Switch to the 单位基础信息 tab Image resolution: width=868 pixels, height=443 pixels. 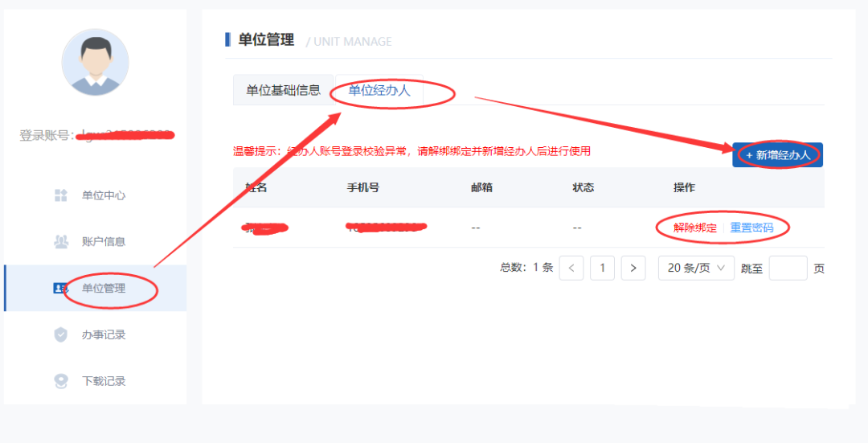pos(283,90)
